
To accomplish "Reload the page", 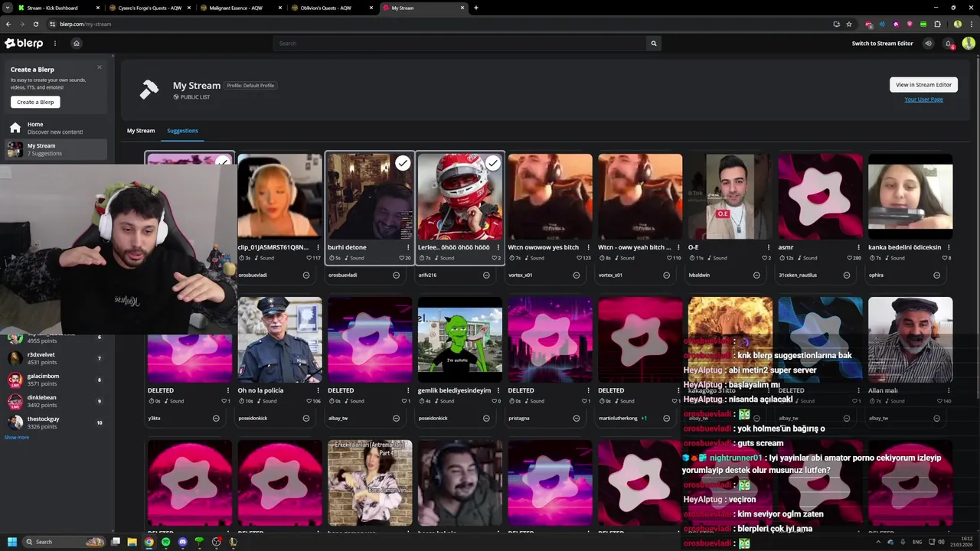I will point(34,24).
